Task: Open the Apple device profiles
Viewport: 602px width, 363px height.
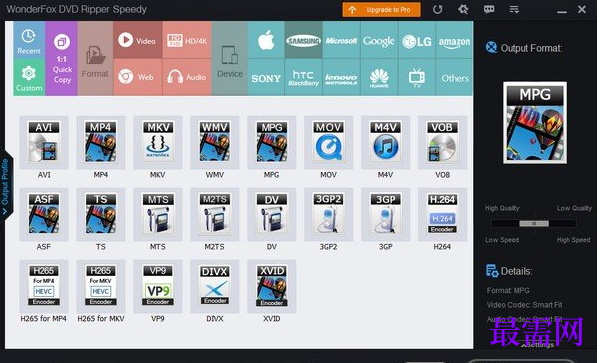Action: coord(266,40)
